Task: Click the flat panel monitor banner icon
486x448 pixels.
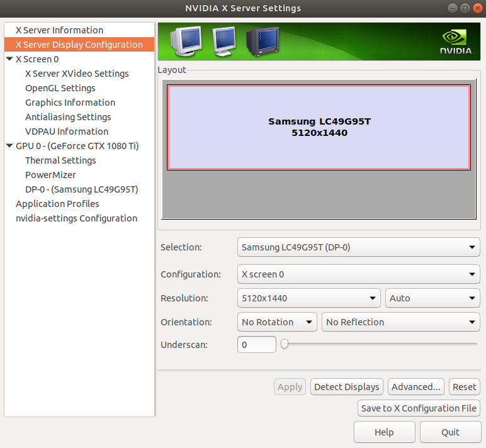Action: tap(224, 41)
